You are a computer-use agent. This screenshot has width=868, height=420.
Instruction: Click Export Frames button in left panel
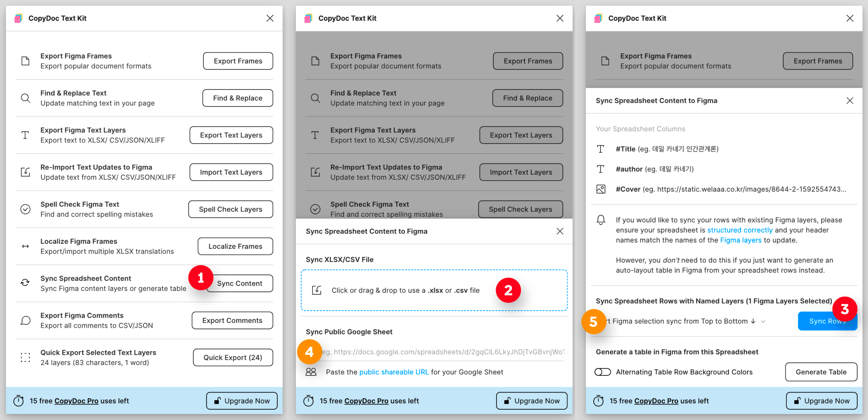pyautogui.click(x=238, y=61)
